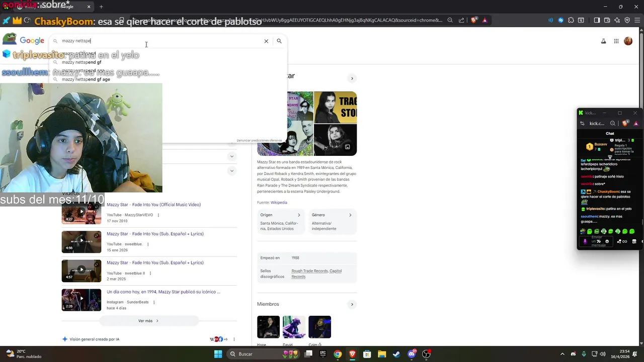644x362 pixels.
Task: Click the Kick window zoom magnifier icon
Action: point(612,123)
